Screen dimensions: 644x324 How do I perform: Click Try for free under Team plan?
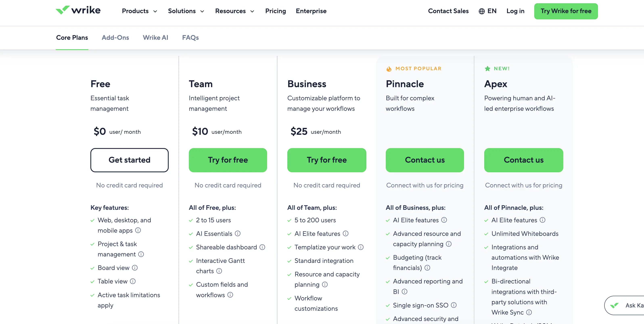pyautogui.click(x=228, y=160)
